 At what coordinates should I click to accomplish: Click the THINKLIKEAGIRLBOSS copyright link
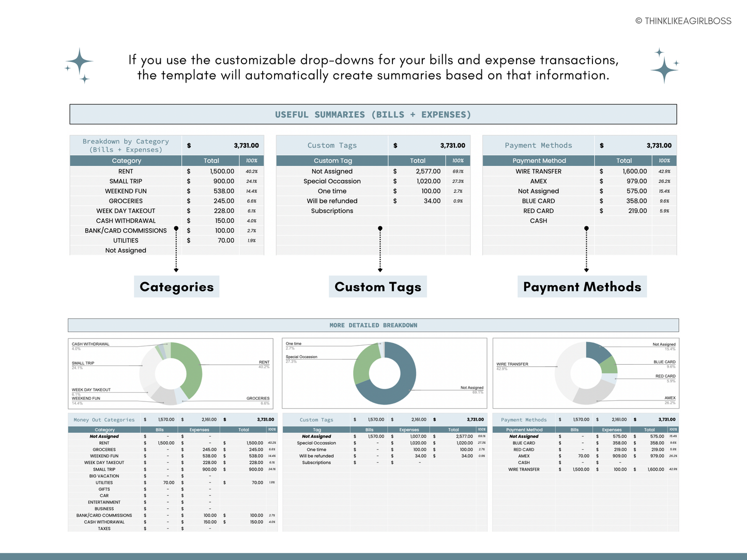click(x=683, y=21)
